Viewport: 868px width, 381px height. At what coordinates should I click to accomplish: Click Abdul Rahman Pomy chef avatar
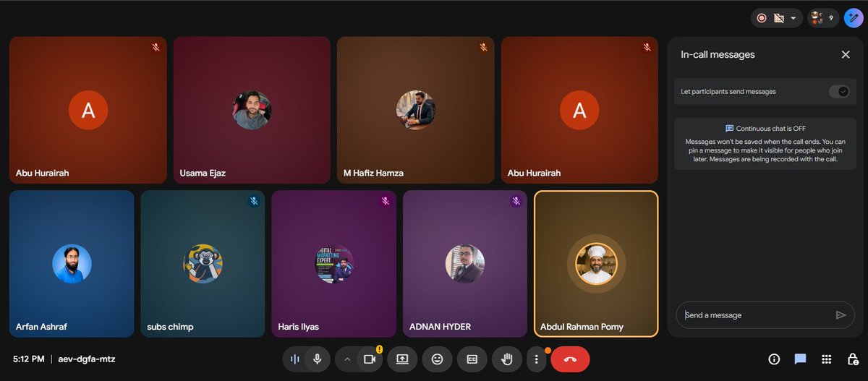596,264
